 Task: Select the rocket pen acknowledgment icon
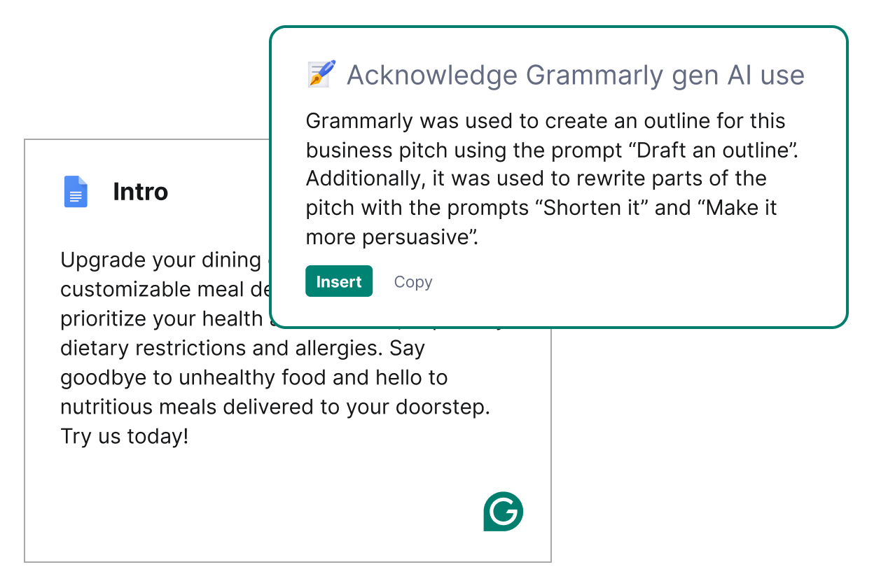click(321, 73)
